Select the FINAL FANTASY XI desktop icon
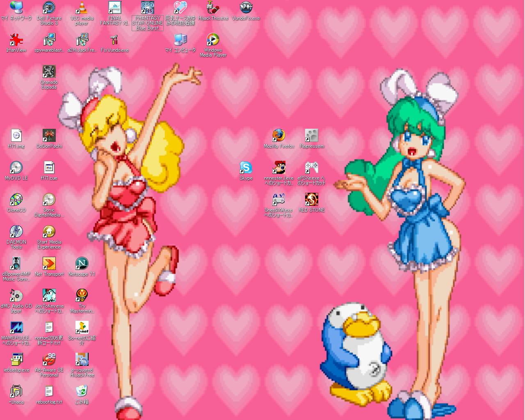Viewport: 525px width, 420px height. coord(115,7)
